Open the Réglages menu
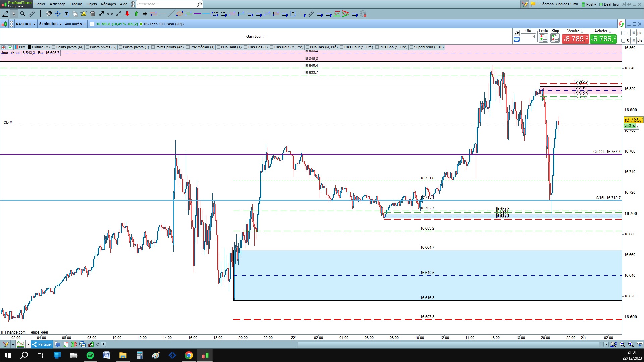This screenshot has height=362, width=644. click(x=108, y=4)
